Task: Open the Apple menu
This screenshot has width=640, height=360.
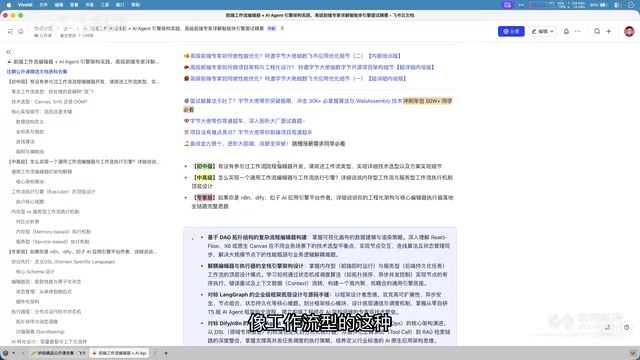Action: click(9, 5)
